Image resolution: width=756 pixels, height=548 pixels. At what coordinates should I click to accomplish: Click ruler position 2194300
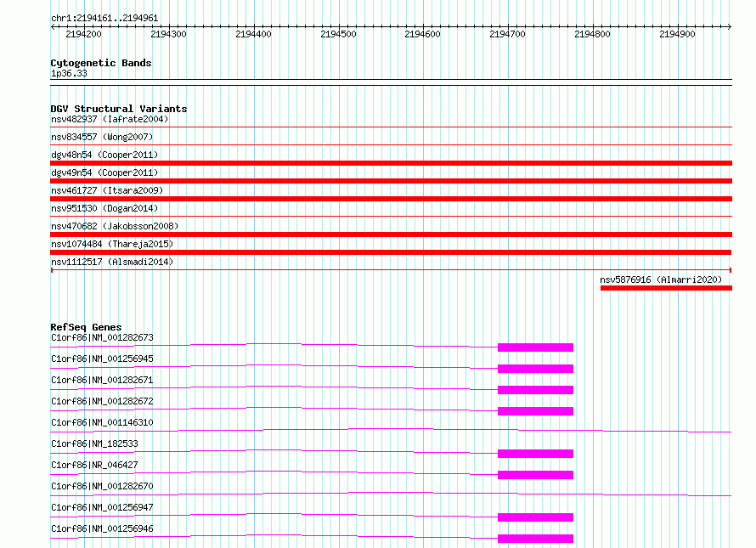pyautogui.click(x=168, y=34)
